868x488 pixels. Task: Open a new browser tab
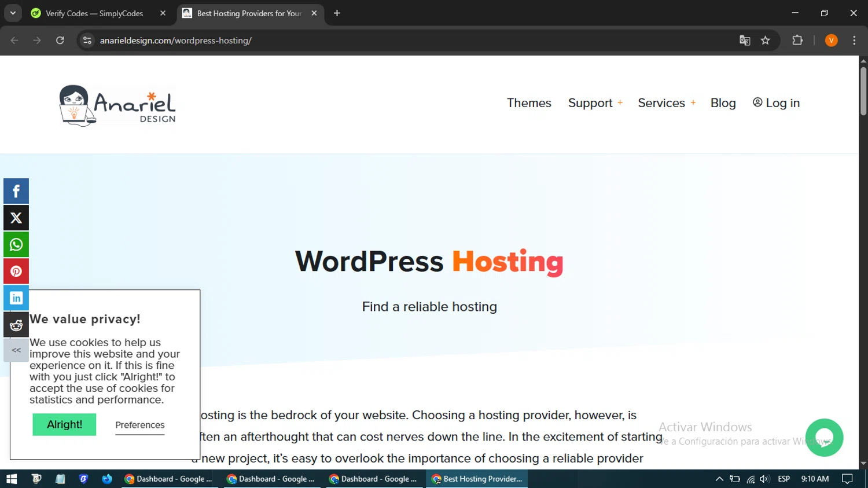coord(337,13)
